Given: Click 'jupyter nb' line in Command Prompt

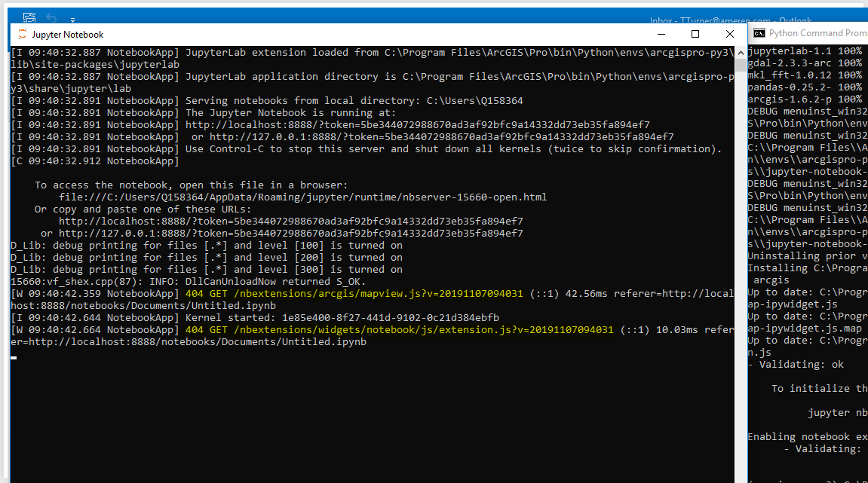Looking at the screenshot, I should 838,413.
